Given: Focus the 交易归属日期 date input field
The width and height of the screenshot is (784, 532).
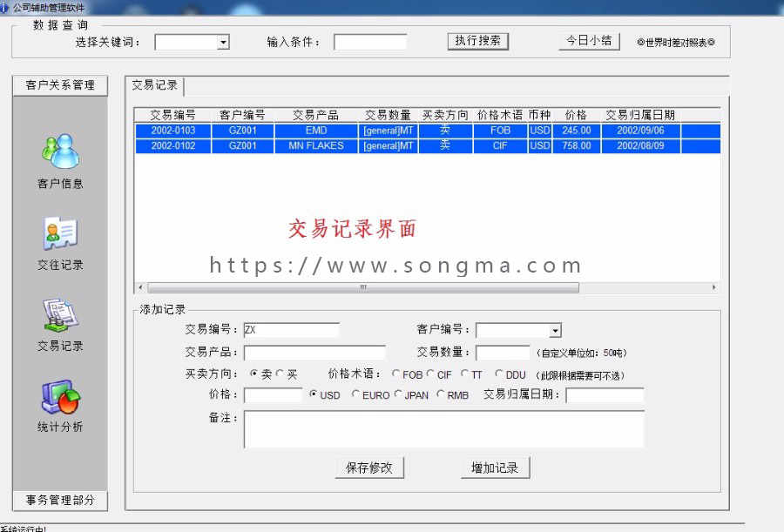Looking at the screenshot, I should pyautogui.click(x=605, y=395).
